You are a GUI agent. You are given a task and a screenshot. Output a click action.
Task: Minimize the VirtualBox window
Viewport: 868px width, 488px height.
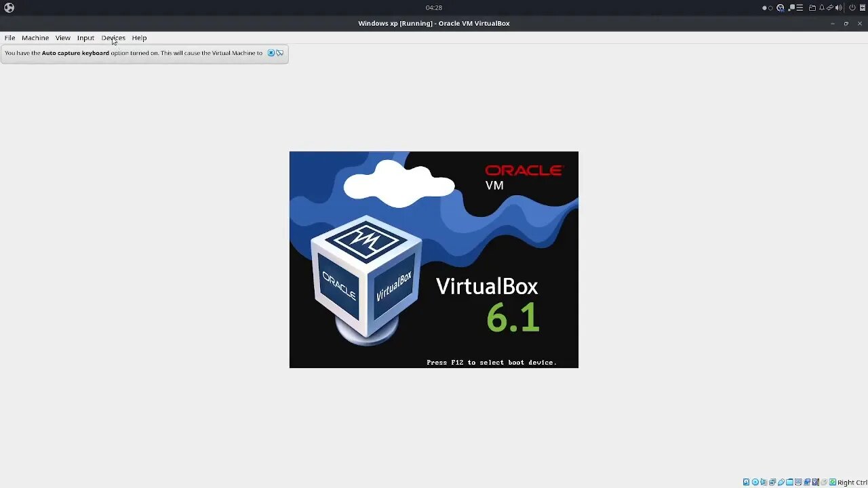pos(833,23)
